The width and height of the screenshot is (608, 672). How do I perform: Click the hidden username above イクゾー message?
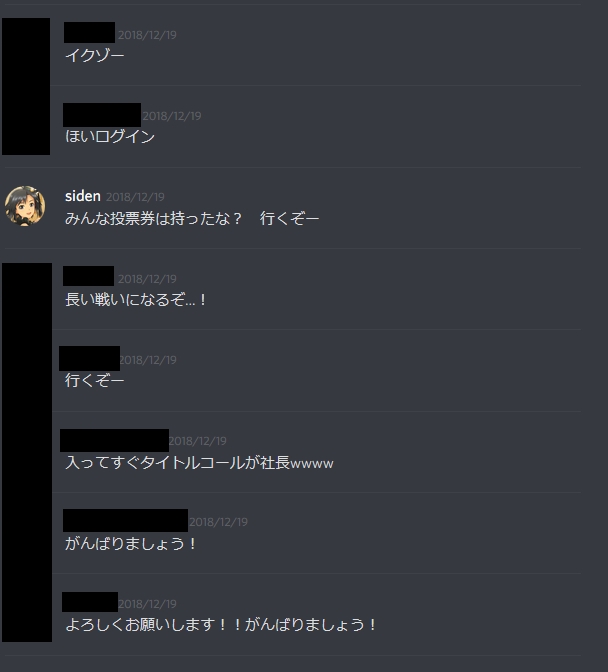[x=89, y=33]
